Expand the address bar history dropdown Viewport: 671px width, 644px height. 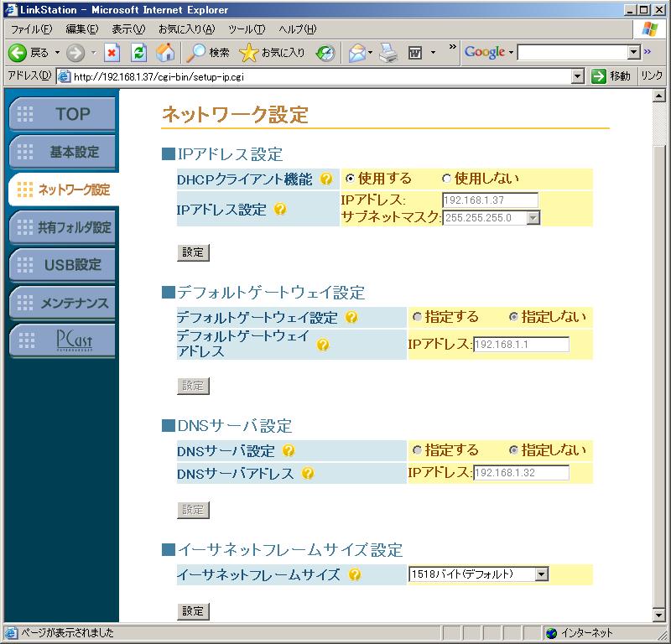click(578, 77)
